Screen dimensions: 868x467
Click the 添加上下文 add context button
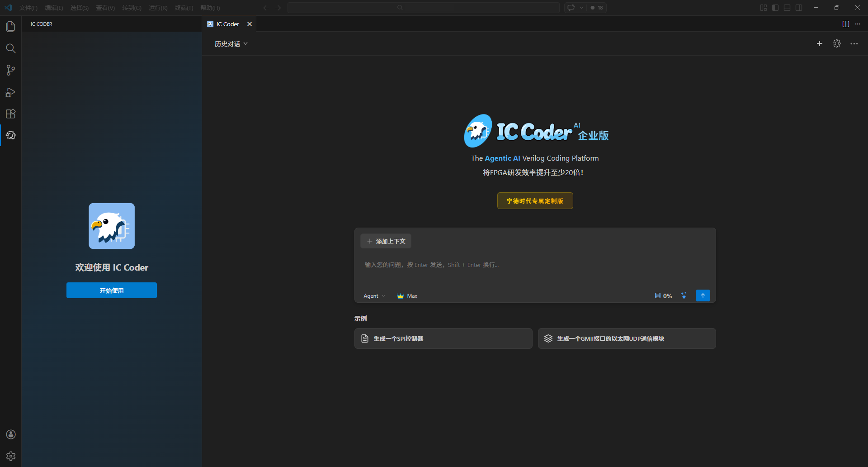(386, 241)
